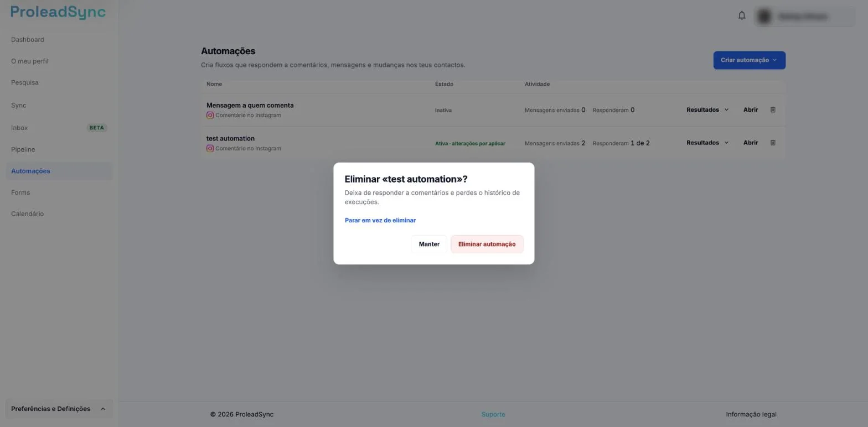
Task: Click the 'test automation' name in table
Action: (230, 138)
